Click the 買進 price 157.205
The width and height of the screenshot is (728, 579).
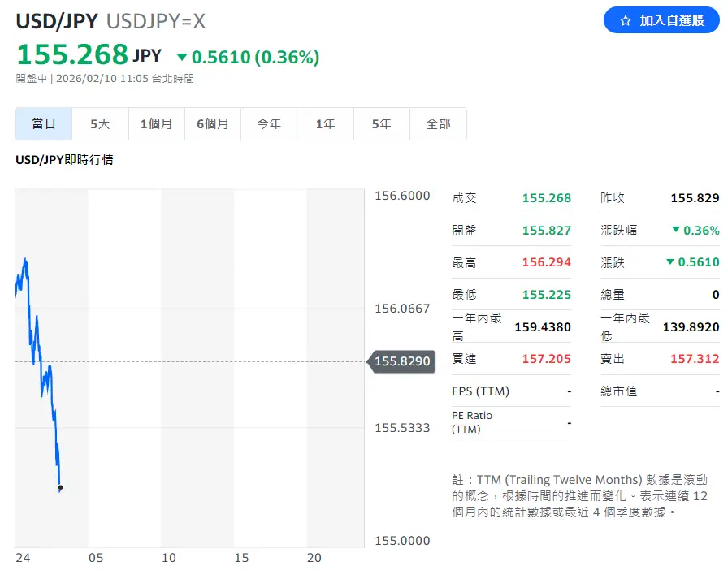point(546,359)
